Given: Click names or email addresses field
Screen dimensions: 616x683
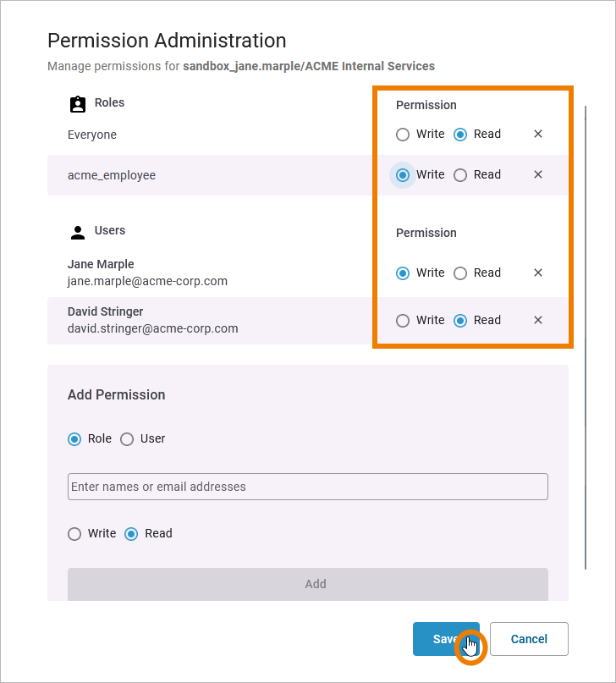Looking at the screenshot, I should pyautogui.click(x=307, y=487).
